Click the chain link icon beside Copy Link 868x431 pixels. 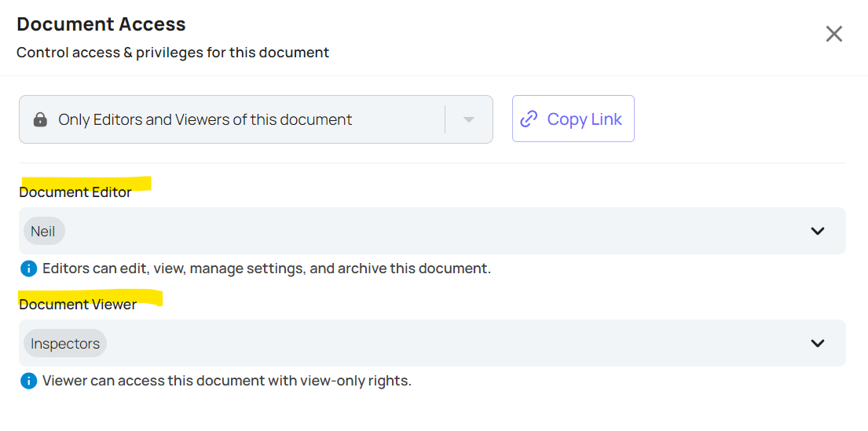tap(529, 119)
